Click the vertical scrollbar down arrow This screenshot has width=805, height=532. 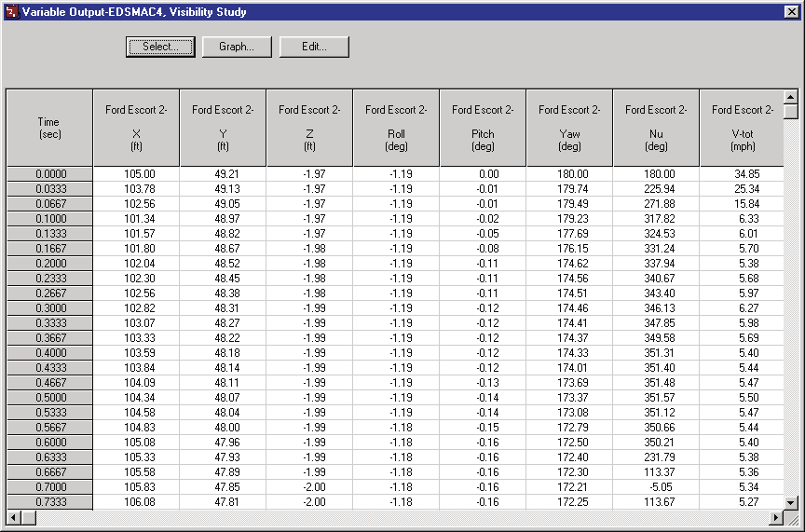[790, 503]
